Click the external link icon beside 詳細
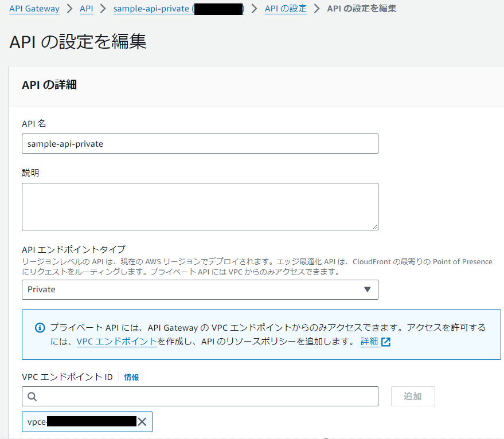This screenshot has width=504, height=439. point(386,342)
